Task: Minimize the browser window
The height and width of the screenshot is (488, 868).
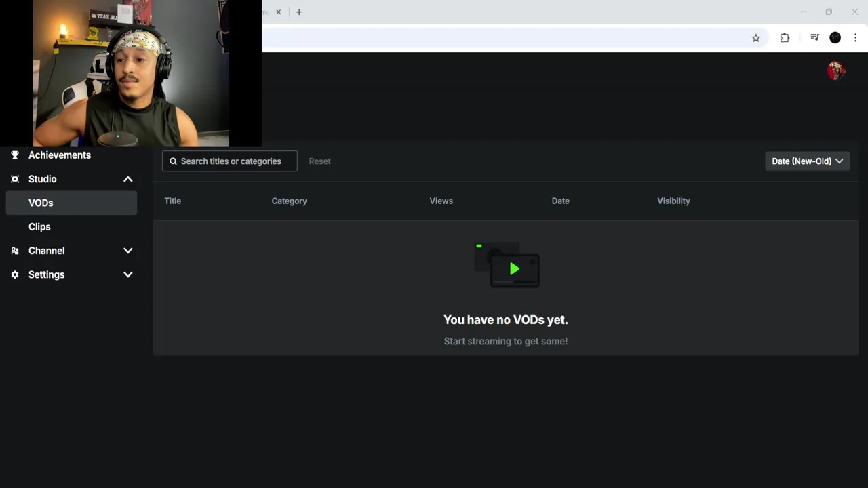Action: 804,12
